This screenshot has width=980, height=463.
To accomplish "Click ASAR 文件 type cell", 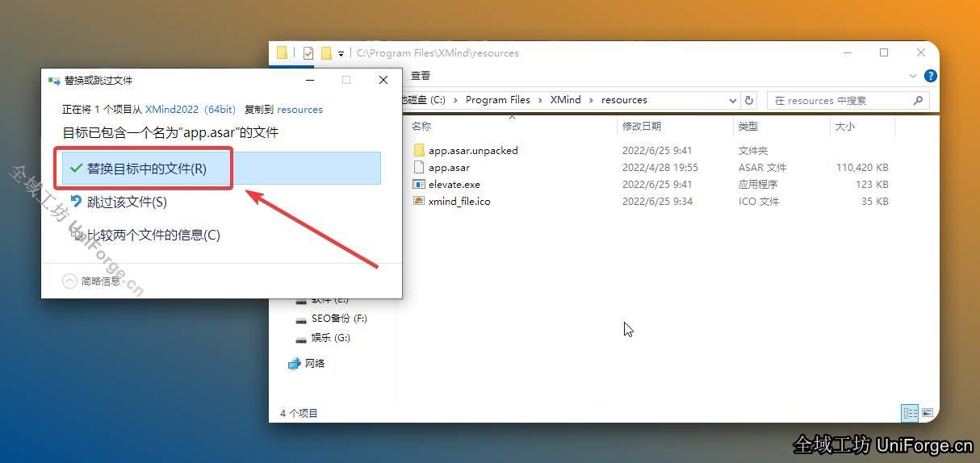I will point(762,168).
